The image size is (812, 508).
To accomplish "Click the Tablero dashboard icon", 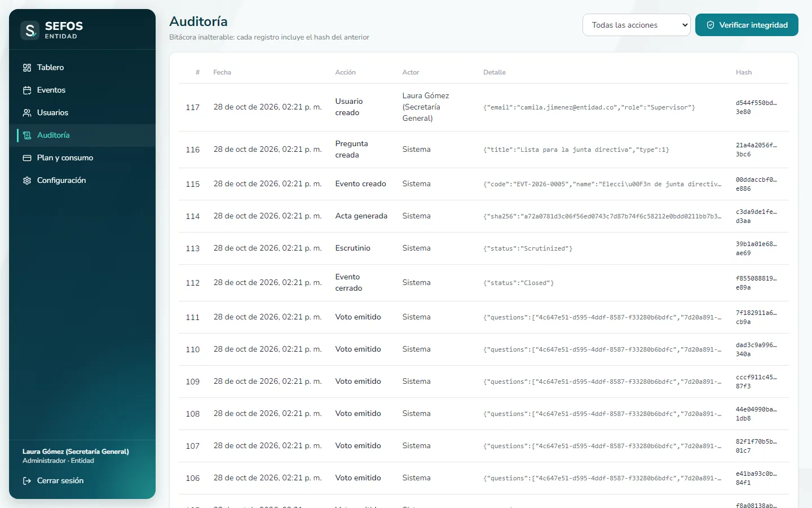I will coord(27,68).
